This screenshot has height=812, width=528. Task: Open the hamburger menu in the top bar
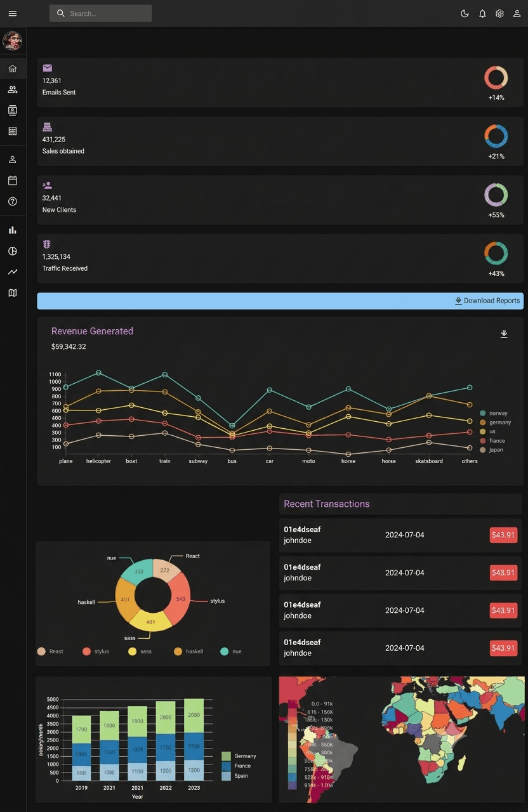(x=13, y=13)
